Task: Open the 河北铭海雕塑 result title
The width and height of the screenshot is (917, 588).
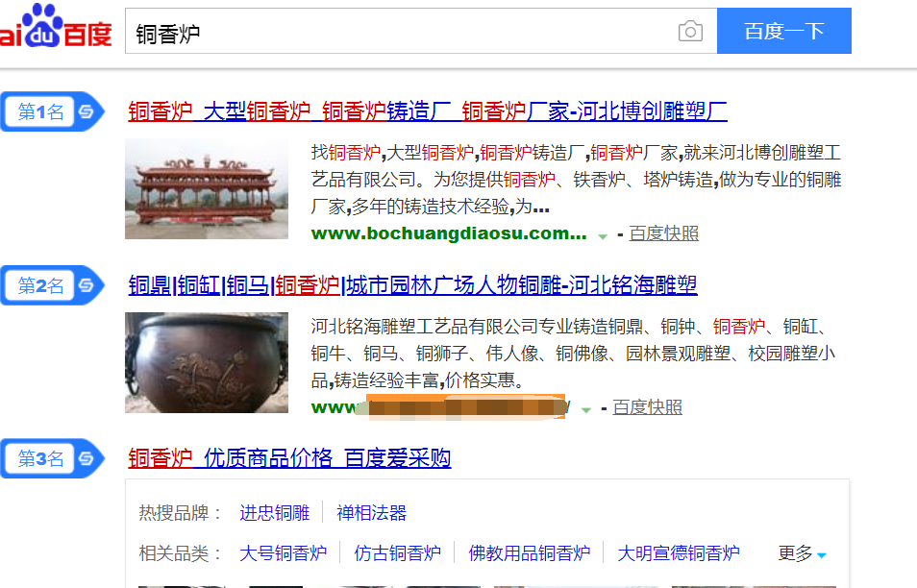Action: click(413, 285)
